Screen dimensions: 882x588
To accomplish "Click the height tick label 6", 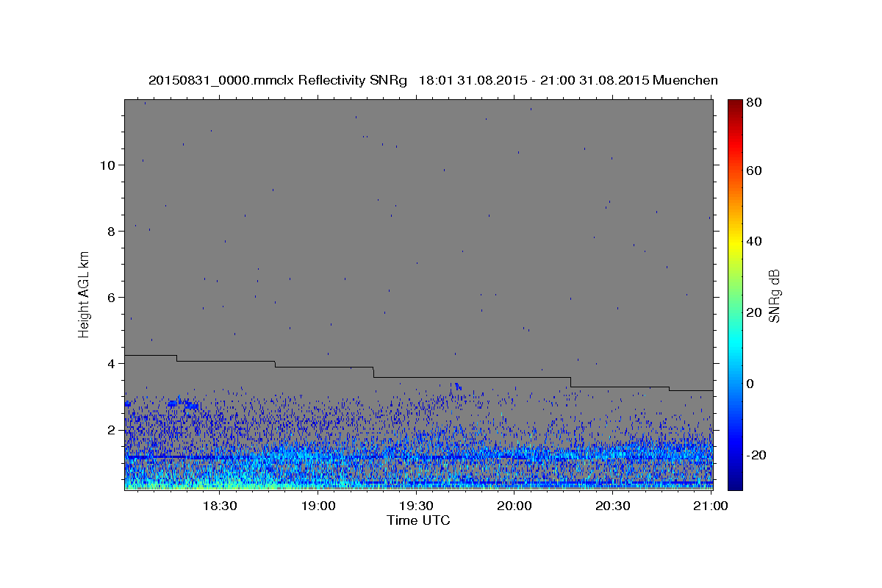I will click(111, 297).
